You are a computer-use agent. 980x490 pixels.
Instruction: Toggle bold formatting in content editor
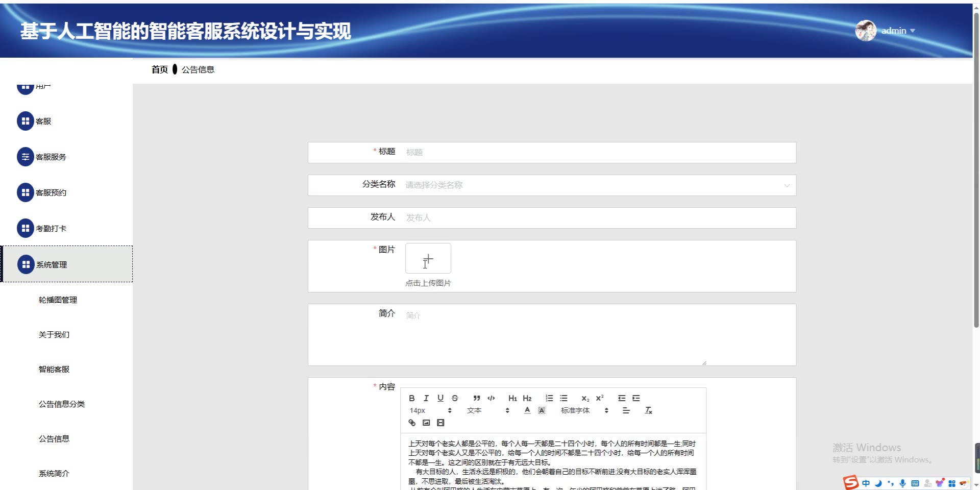pyautogui.click(x=412, y=398)
